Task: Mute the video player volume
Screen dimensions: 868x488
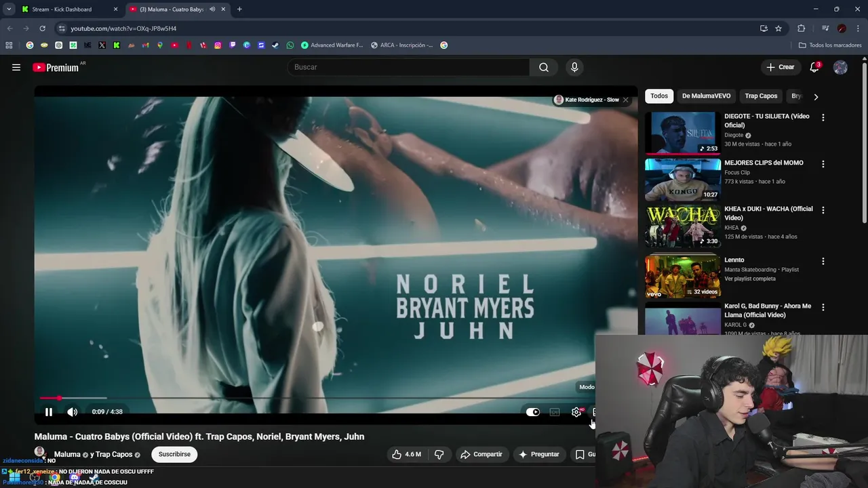Action: [x=73, y=412]
